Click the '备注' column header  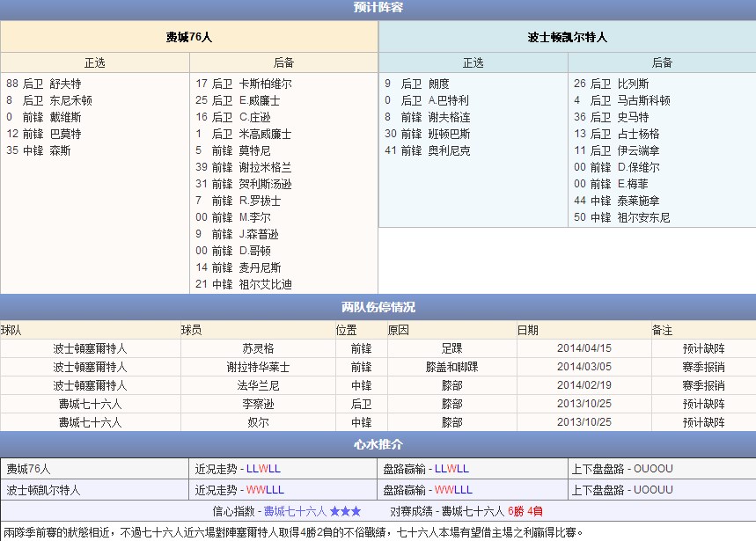[x=662, y=330]
